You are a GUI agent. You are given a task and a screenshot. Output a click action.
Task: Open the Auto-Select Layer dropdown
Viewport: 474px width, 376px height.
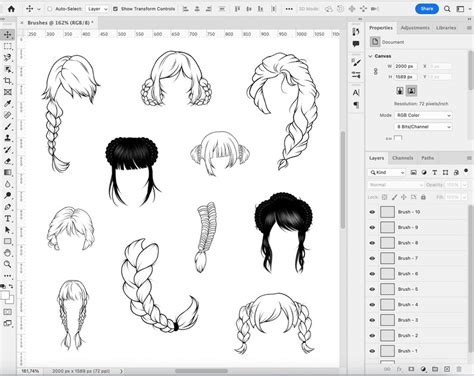[x=97, y=9]
